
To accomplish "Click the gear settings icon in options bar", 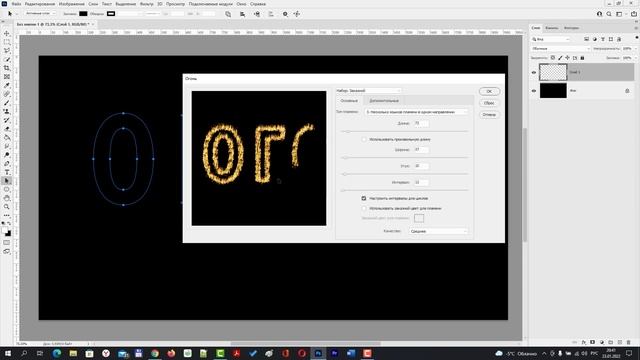I will (285, 14).
